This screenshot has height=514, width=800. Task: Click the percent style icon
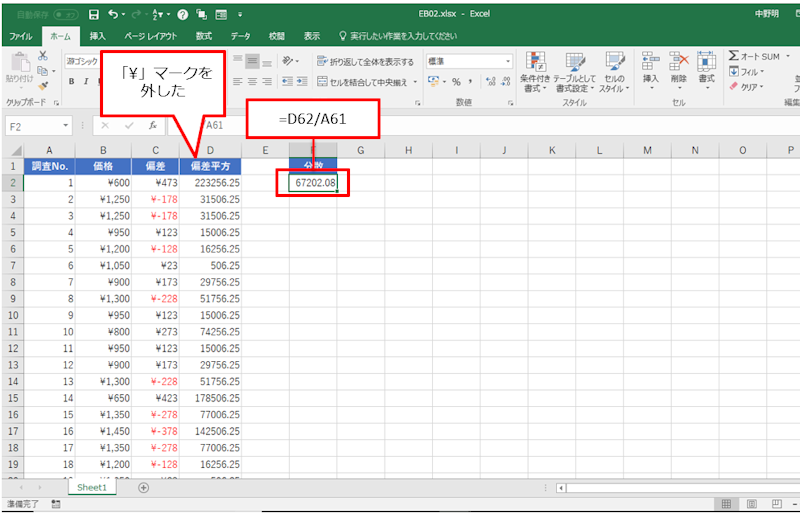coord(456,82)
